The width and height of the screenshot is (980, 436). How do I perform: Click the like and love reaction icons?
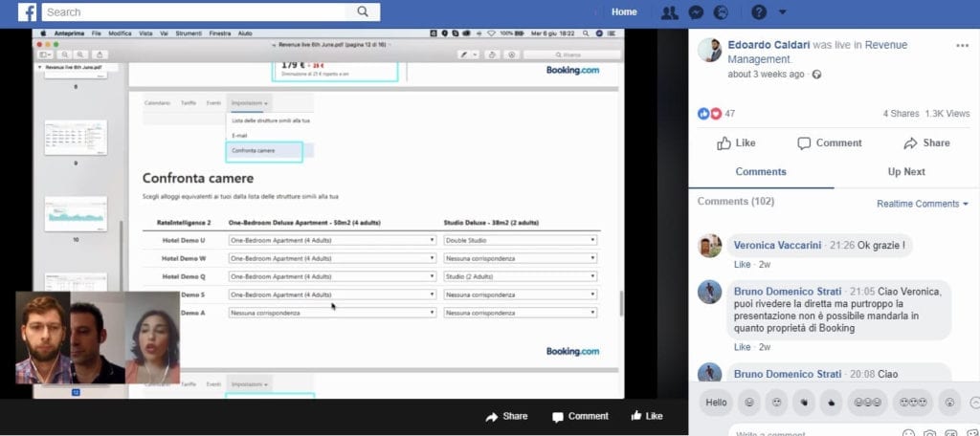click(x=709, y=114)
